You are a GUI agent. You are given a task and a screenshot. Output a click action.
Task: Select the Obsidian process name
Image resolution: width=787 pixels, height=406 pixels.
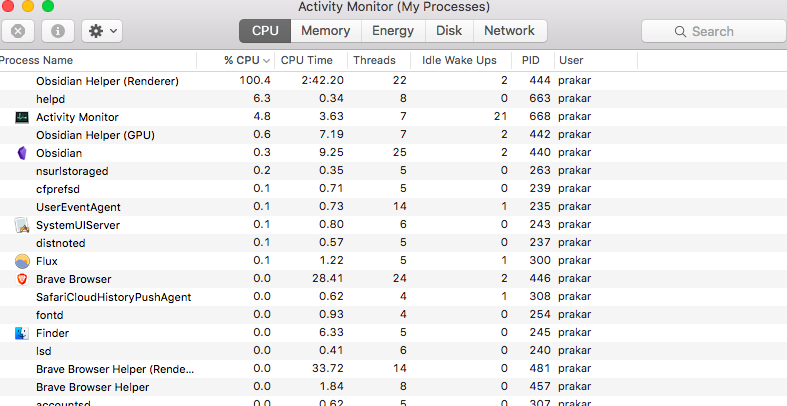point(59,153)
